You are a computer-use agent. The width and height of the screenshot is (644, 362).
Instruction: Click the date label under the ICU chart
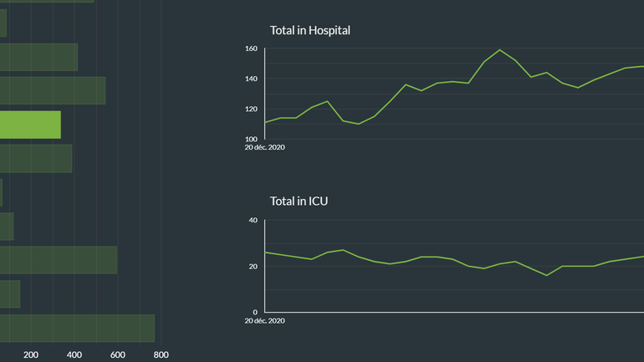pos(265,320)
